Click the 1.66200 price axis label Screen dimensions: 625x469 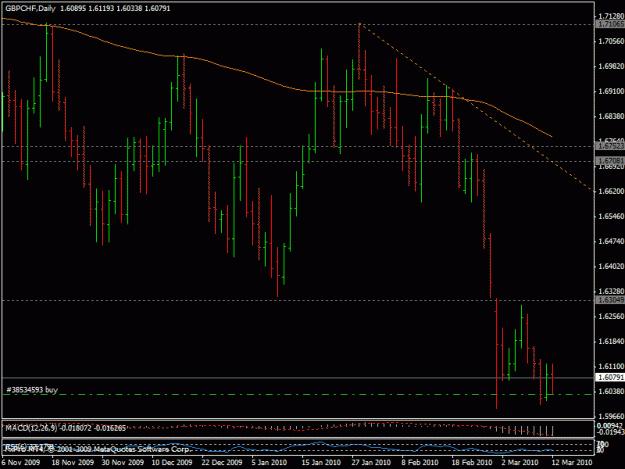point(611,191)
